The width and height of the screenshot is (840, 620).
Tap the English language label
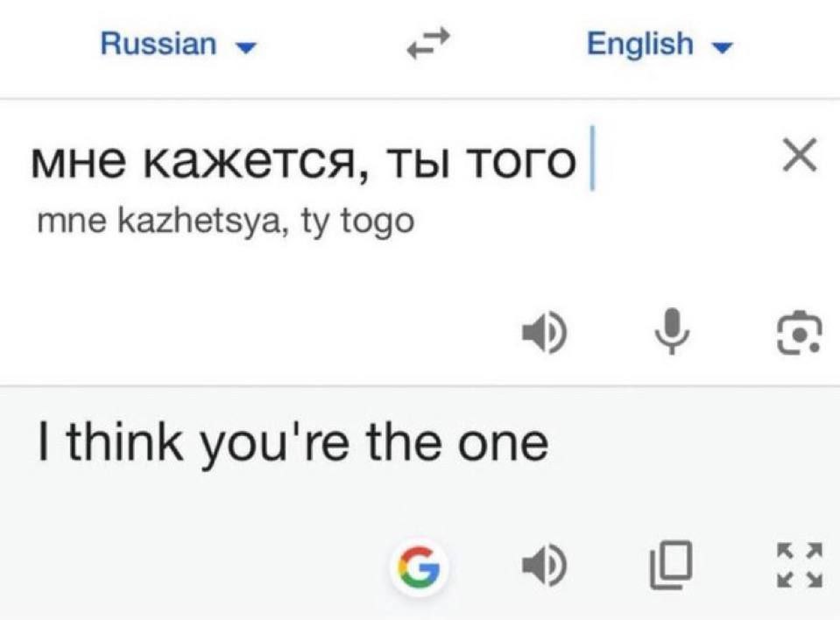tap(639, 44)
